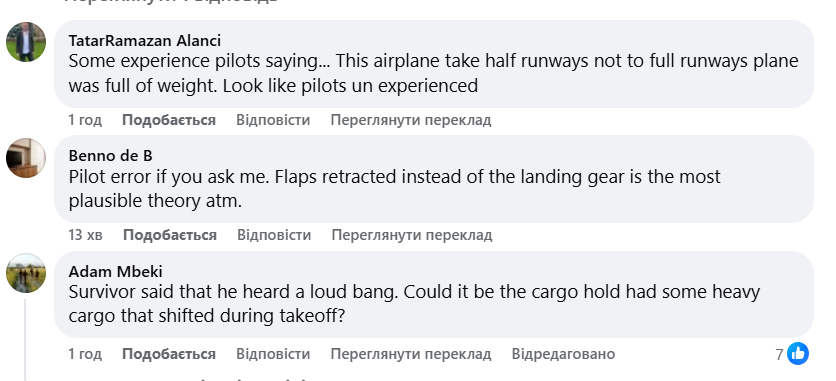Like Adam Mbeki's cargo comment

[168, 354]
